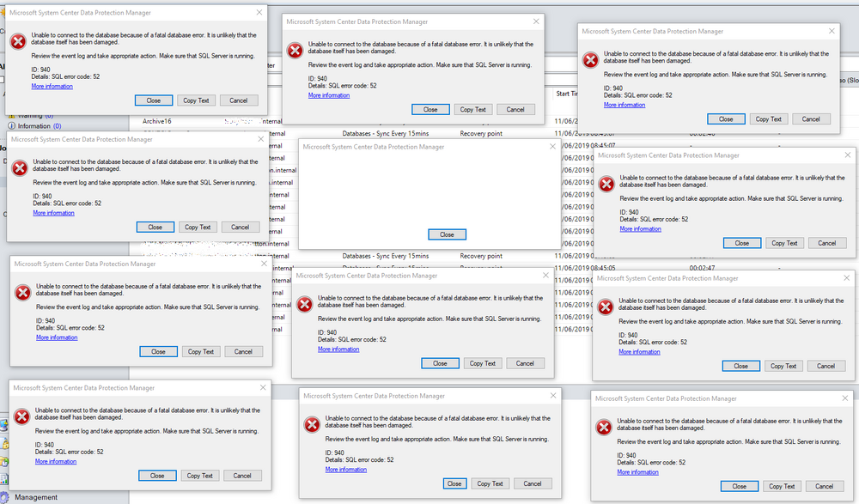Click Copy Text in the top-left error dialog
The height and width of the screenshot is (504, 859).
click(196, 100)
